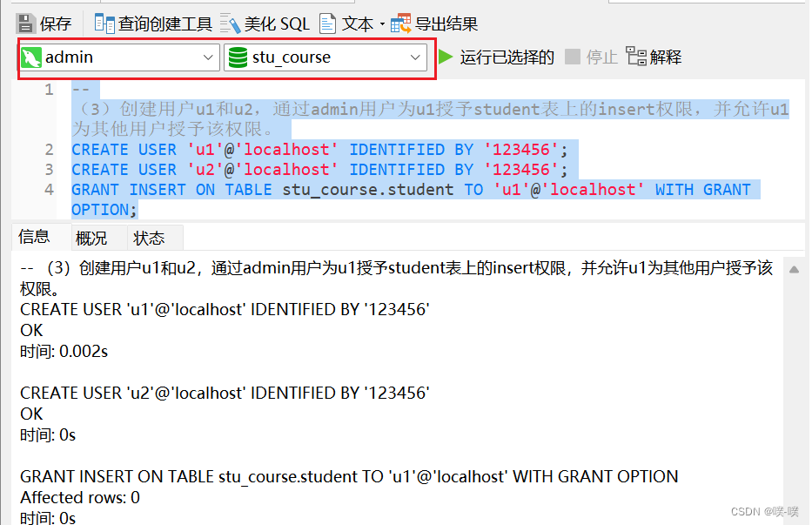Click the Save (保存) icon
Image resolution: width=812 pixels, height=525 pixels.
24,23
